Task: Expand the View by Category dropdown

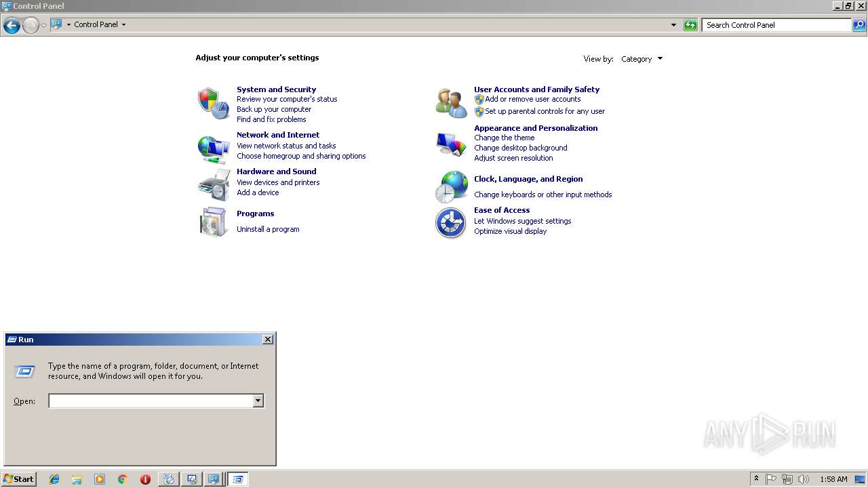Action: [642, 59]
